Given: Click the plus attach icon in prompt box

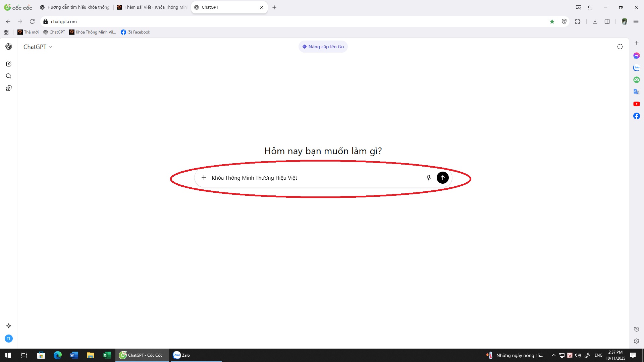Looking at the screenshot, I should pos(204,178).
